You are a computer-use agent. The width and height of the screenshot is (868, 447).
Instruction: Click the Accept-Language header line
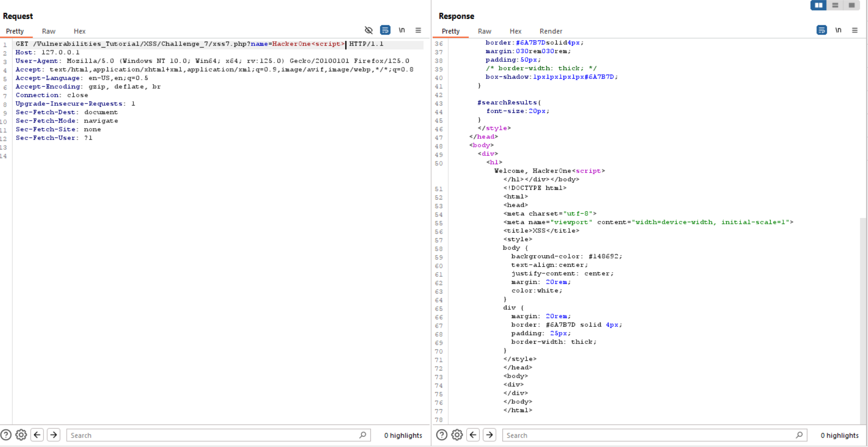coord(82,78)
